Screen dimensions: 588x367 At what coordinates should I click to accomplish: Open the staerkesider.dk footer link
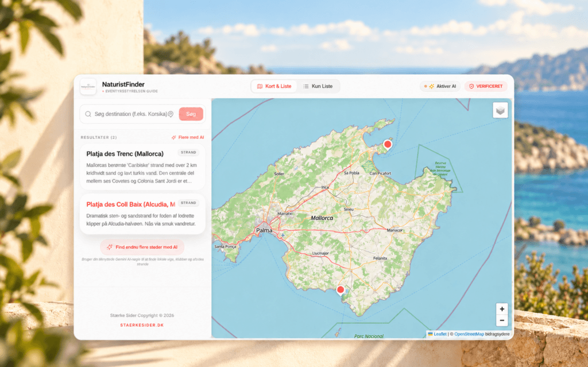coord(142,325)
